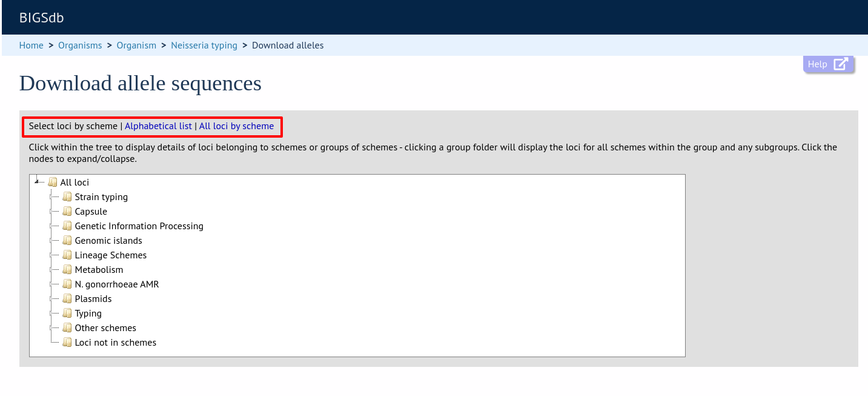Expand the Capsule tree node
Image resolution: width=868 pixels, height=396 pixels.
coord(51,211)
